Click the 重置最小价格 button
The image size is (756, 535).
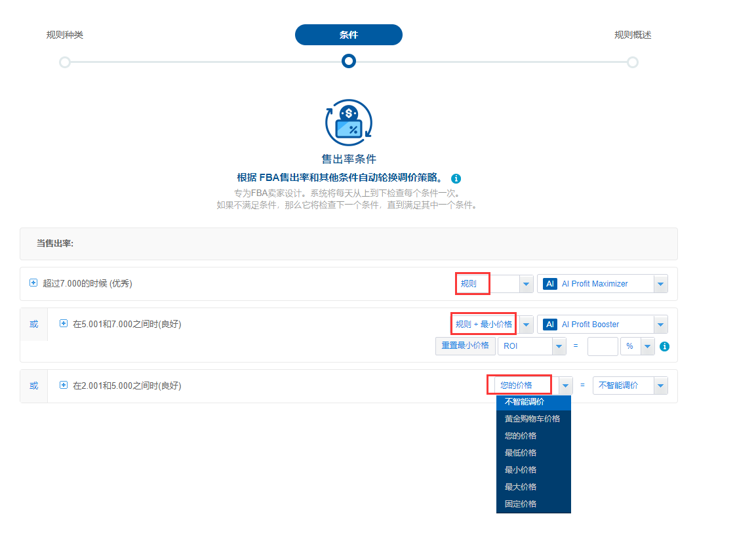(466, 346)
